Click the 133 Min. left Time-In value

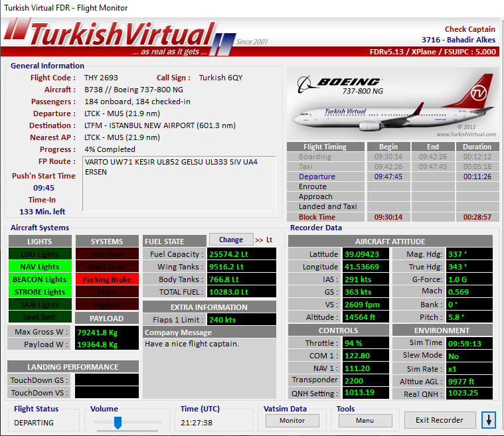point(42,212)
